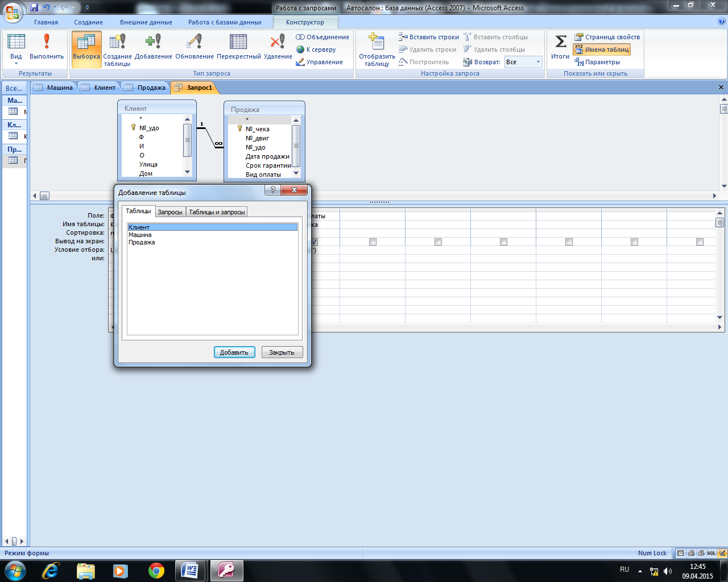Switch to Машина document tab
This screenshot has height=582, width=728.
tap(54, 88)
